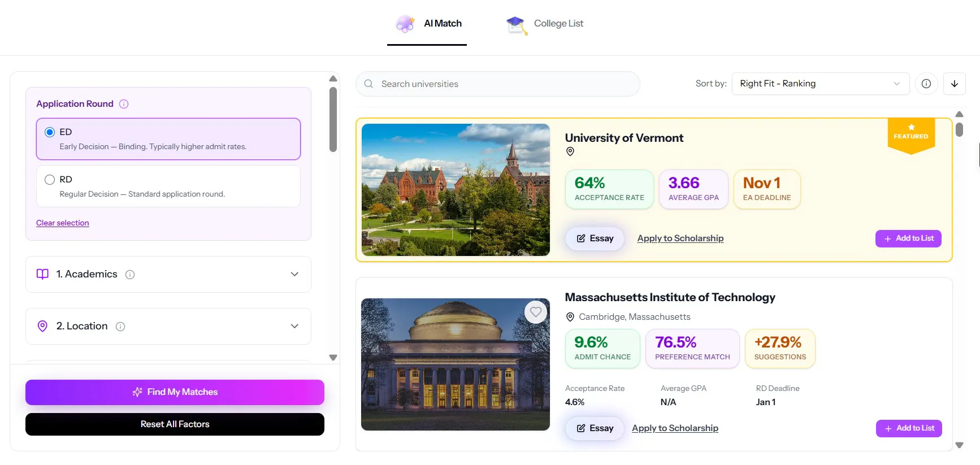Click Reset All Factors button
Screen dimensions: 980x465
tap(175, 424)
